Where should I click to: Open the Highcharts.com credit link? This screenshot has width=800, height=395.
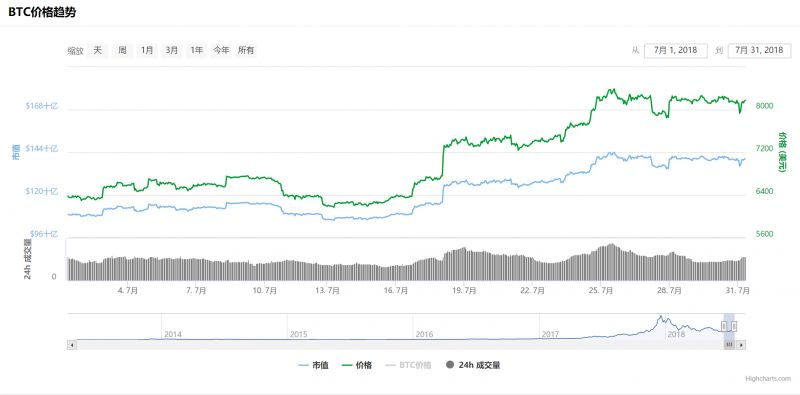coord(768,379)
